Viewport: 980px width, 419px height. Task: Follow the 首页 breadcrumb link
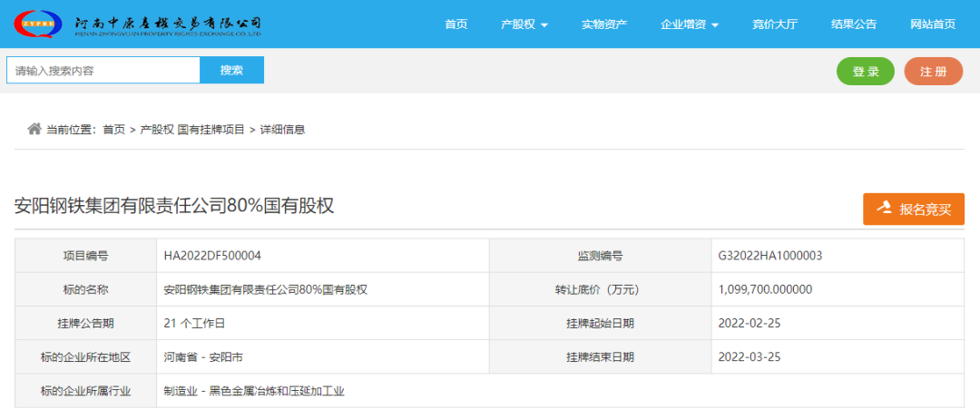click(x=114, y=130)
